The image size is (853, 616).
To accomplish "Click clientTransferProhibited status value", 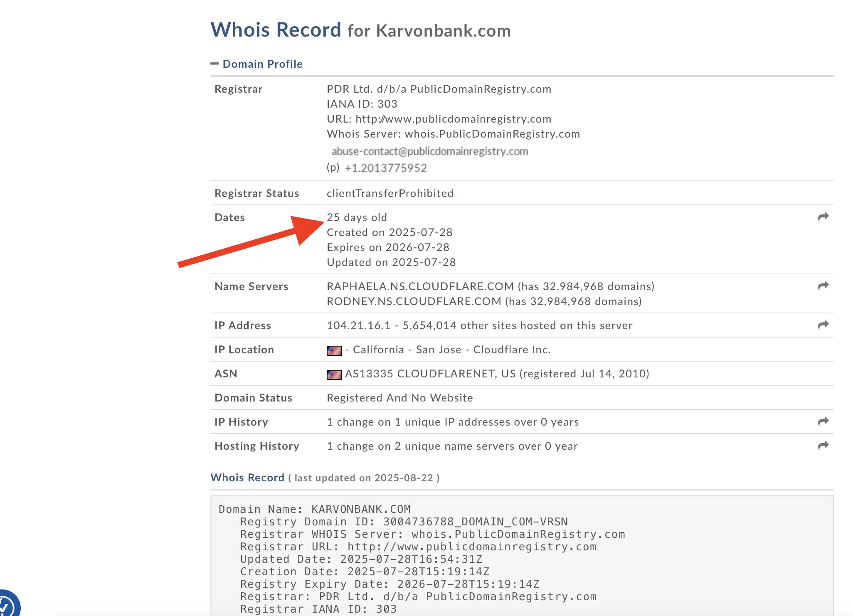I will pos(390,193).
